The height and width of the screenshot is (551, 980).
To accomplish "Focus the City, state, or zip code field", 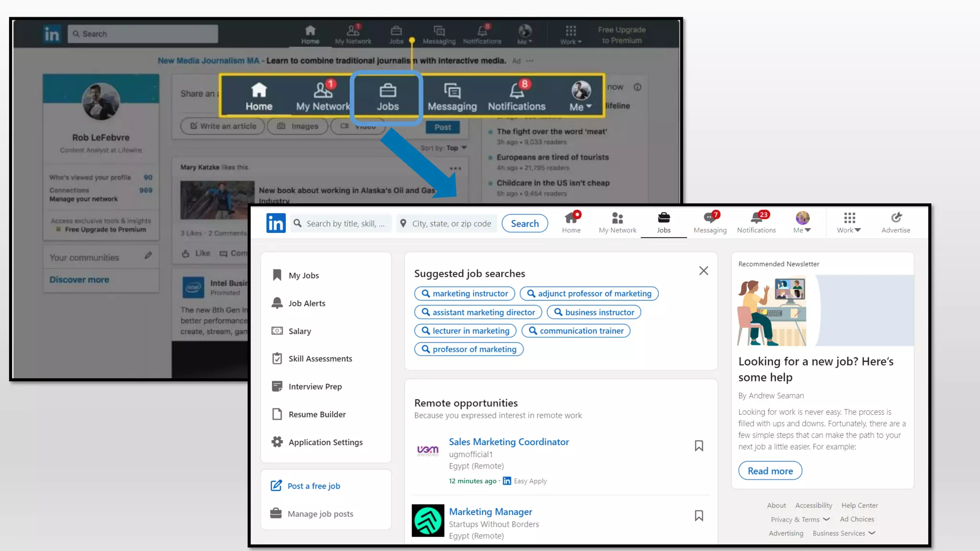I will pyautogui.click(x=451, y=223).
